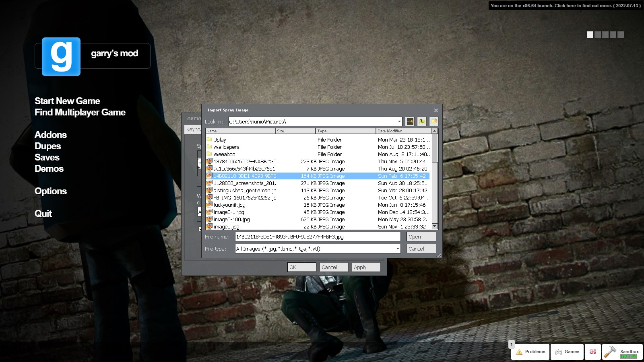Select file icon for 9c1cc366c543f44b23c76b1
Image resolution: width=644 pixels, height=362 pixels.
point(209,169)
